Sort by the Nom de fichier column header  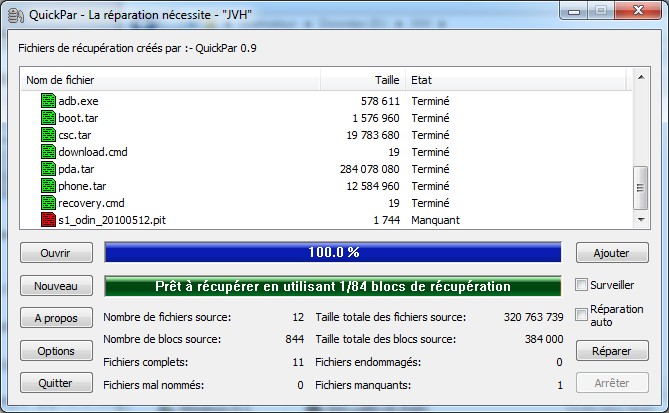[171, 80]
